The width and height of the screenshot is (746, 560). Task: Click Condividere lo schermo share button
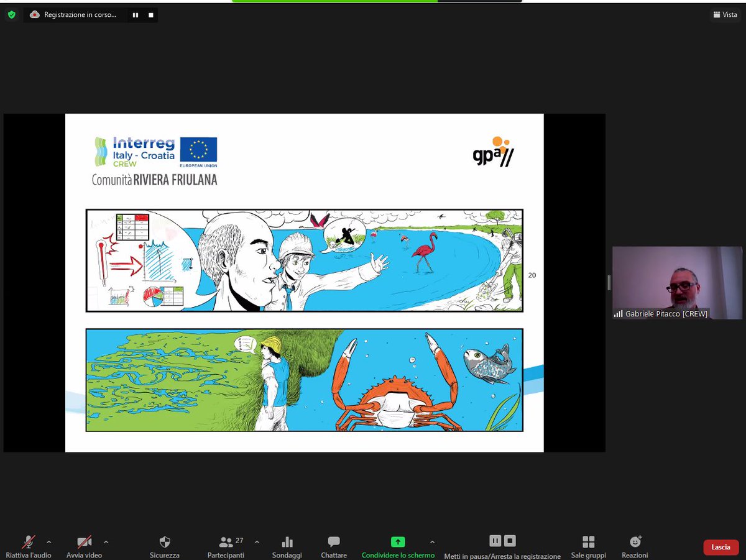click(x=398, y=546)
